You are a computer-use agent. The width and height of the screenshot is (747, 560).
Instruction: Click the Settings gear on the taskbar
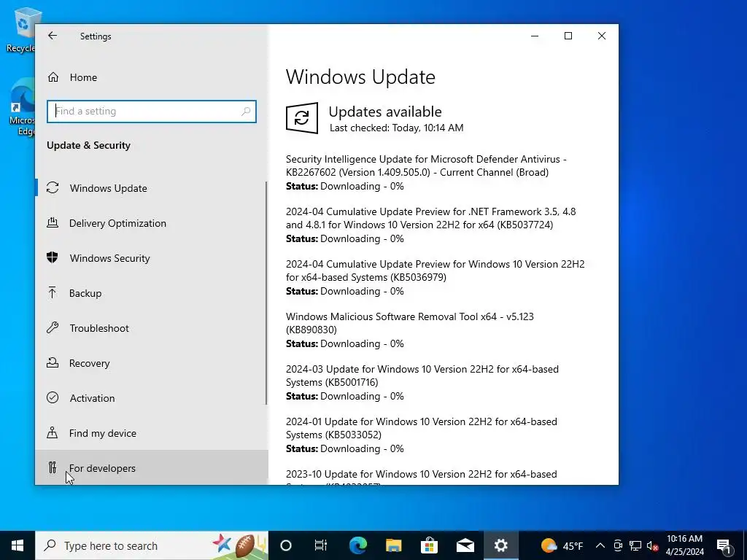coord(500,545)
